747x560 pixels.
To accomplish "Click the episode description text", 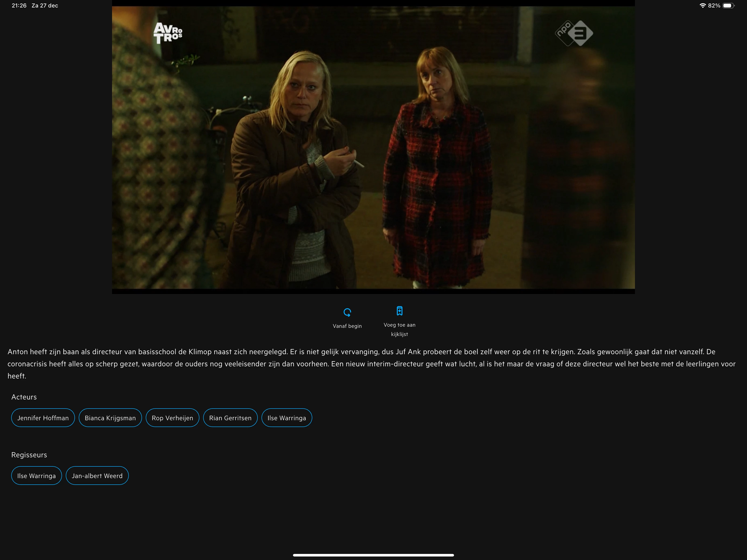I will (x=371, y=364).
